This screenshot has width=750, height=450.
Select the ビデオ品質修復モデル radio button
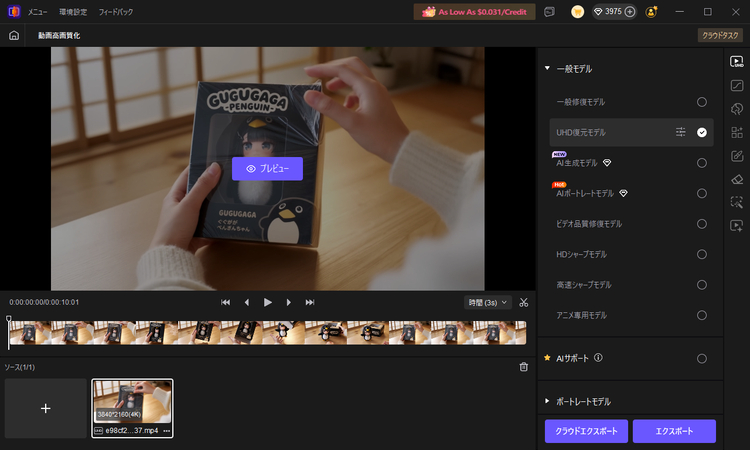[x=702, y=224]
